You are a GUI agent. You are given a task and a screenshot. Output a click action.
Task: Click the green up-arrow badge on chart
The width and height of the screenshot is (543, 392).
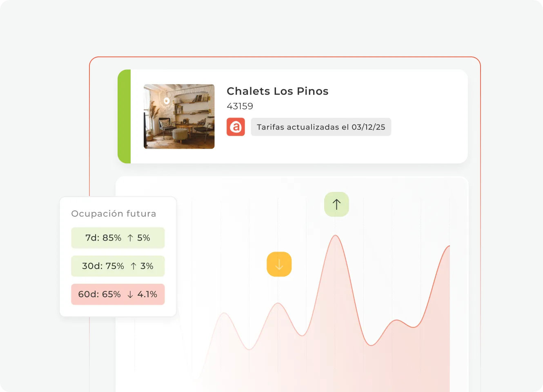pos(336,204)
